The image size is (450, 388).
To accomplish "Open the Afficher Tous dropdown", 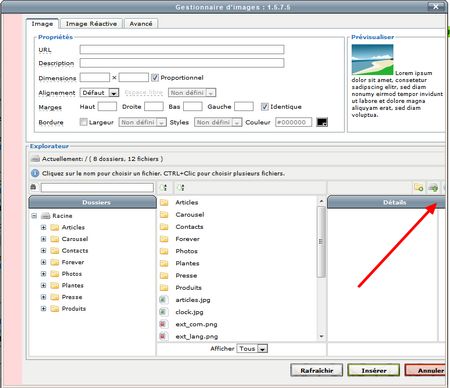I will [x=252, y=349].
